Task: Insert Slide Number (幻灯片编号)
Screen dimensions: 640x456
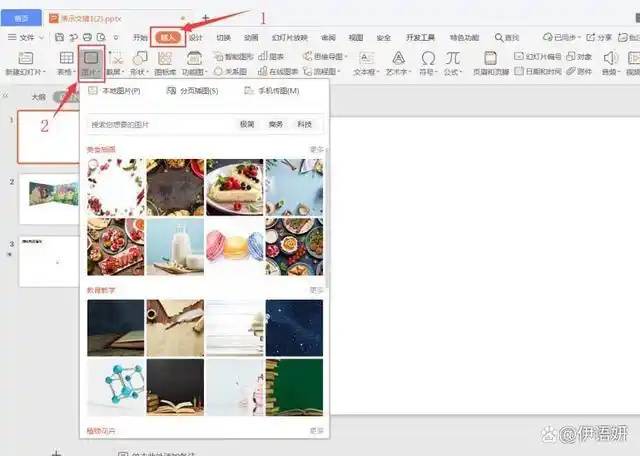Action: [x=538, y=56]
